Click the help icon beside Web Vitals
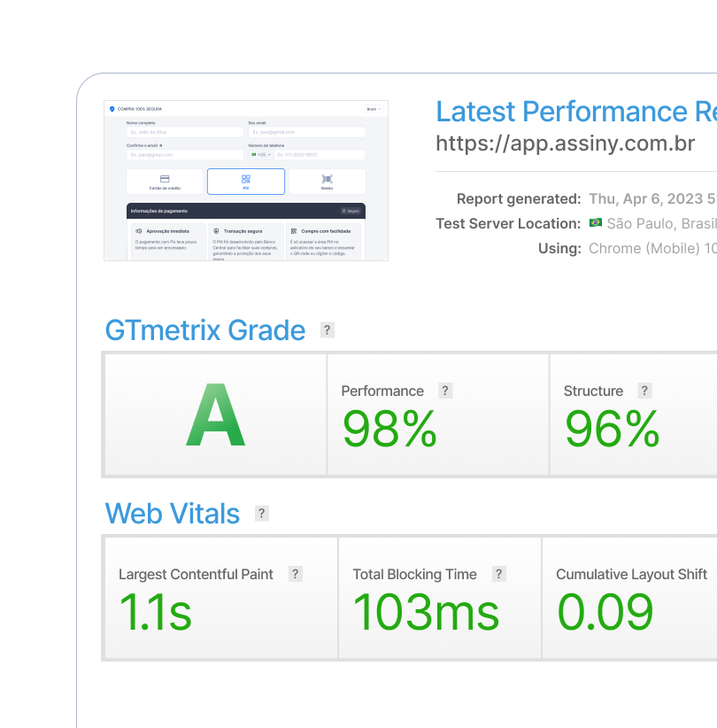Viewport: 717px width, 728px height. point(261,514)
